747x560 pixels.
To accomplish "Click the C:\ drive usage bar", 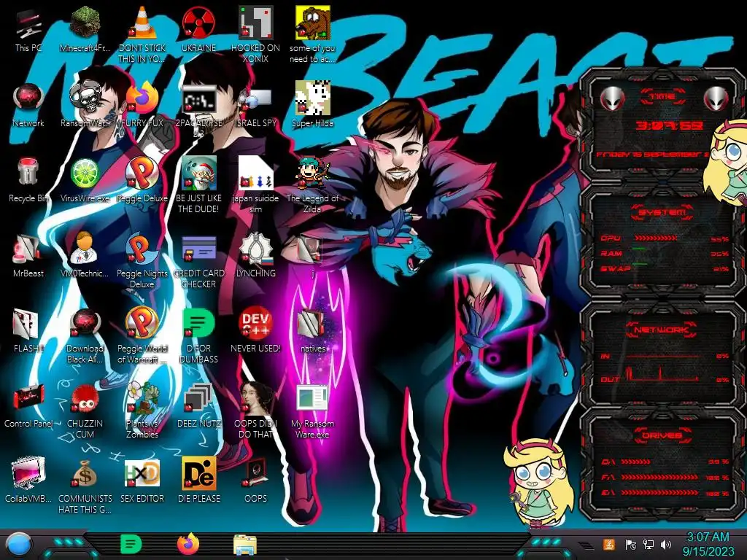I will pos(636,462).
